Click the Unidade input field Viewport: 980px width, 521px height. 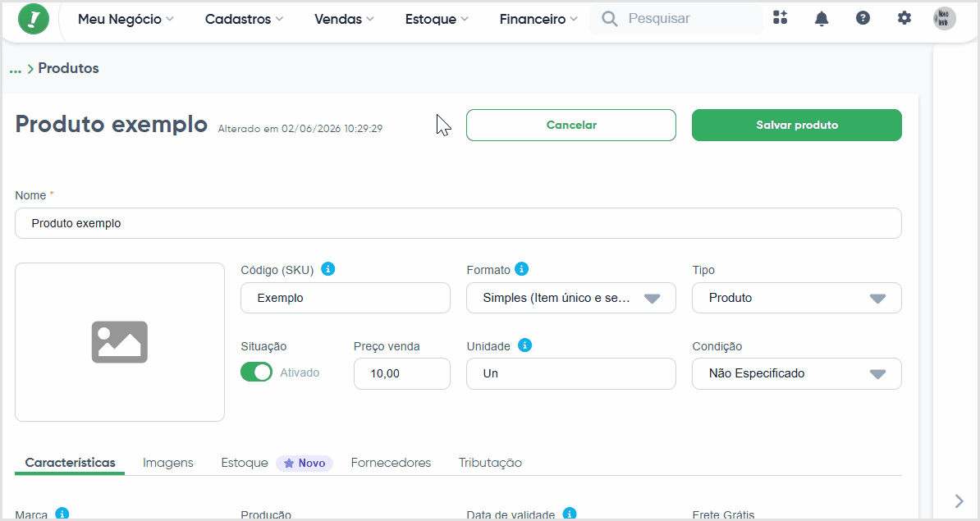570,373
